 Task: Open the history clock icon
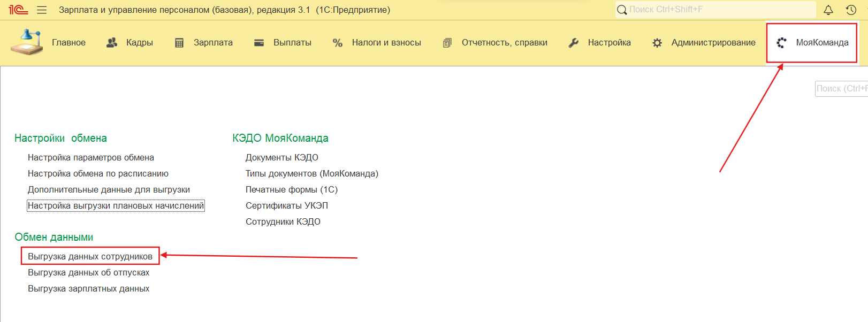[x=851, y=10]
